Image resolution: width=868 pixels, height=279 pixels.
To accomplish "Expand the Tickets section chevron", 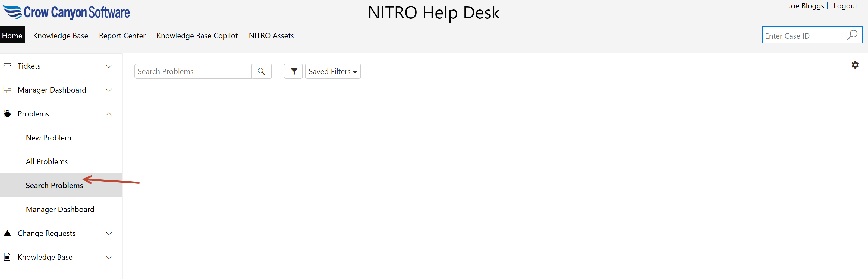I will click(109, 66).
